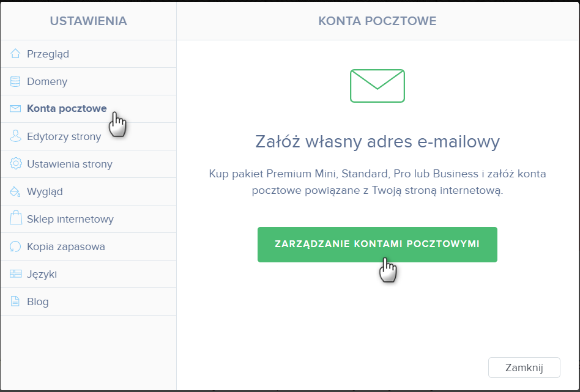Screen dimensions: 580x392
Task: Click the database icon beside Domeny
Action: (15, 81)
